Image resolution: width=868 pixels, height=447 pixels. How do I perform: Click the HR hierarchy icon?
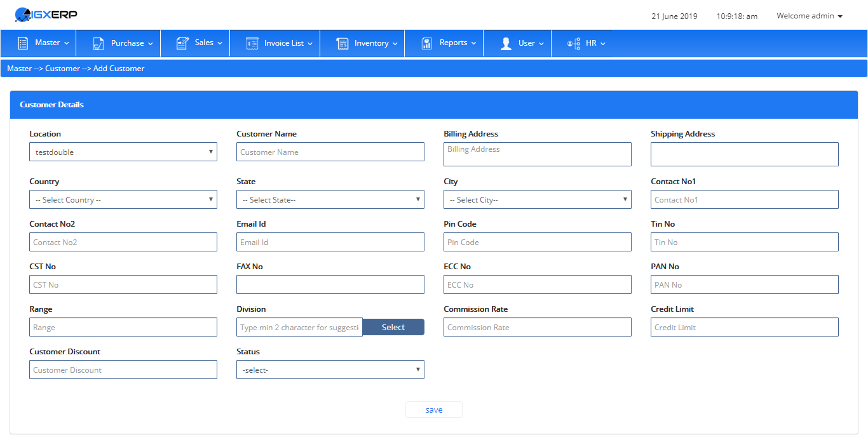pyautogui.click(x=574, y=43)
